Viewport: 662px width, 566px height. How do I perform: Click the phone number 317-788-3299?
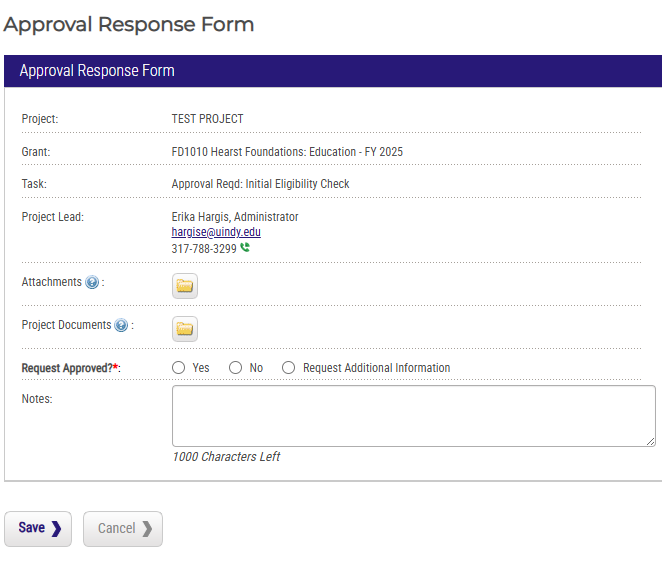pos(204,249)
